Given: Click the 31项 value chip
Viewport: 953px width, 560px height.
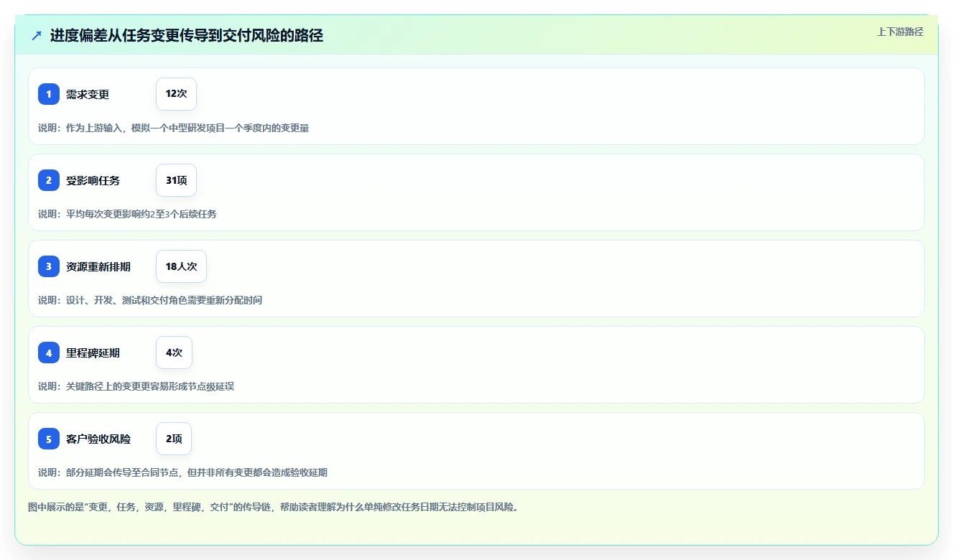Looking at the screenshot, I should pos(176,180).
